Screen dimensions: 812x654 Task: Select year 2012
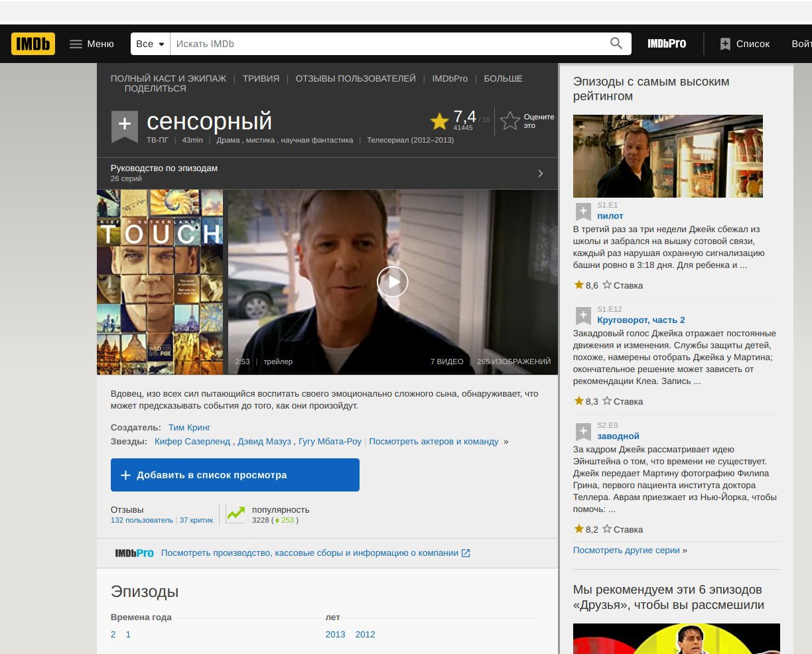click(x=365, y=634)
